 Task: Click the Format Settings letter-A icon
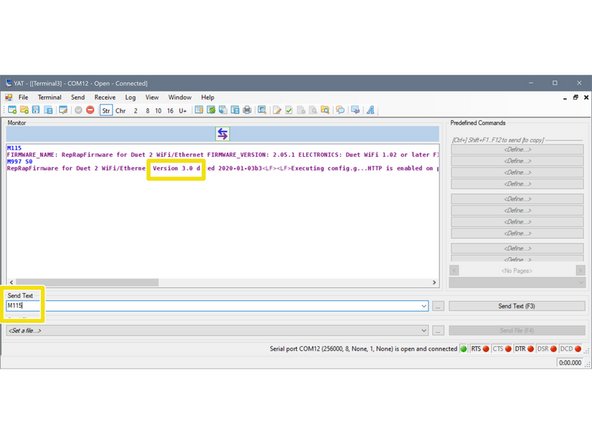click(370, 110)
